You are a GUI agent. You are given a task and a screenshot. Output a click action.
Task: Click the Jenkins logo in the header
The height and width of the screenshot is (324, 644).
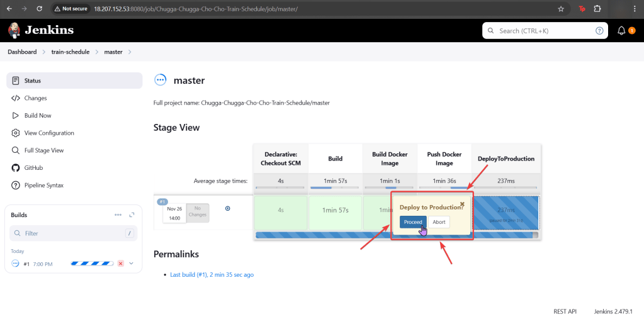click(41, 30)
